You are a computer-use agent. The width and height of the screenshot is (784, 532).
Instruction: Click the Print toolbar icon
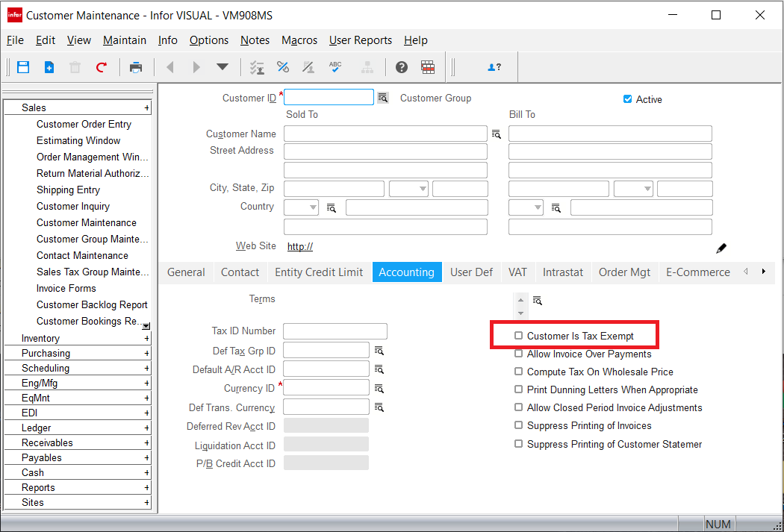(135, 67)
